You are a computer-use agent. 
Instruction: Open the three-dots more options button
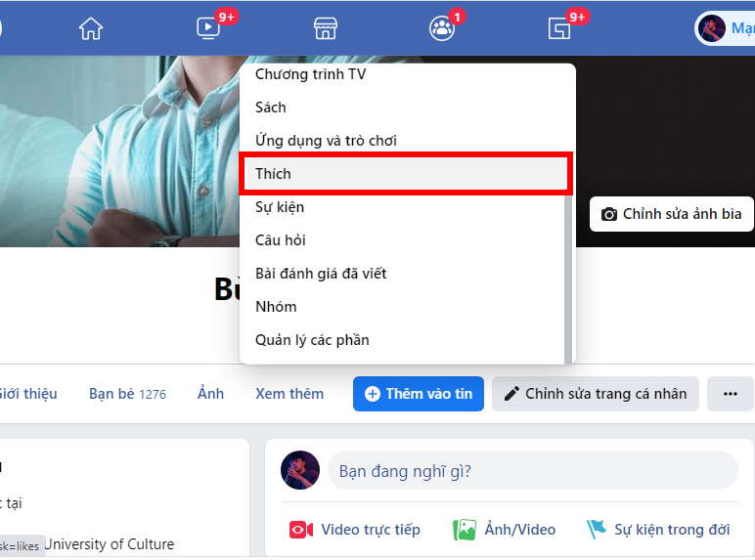pyautogui.click(x=730, y=394)
